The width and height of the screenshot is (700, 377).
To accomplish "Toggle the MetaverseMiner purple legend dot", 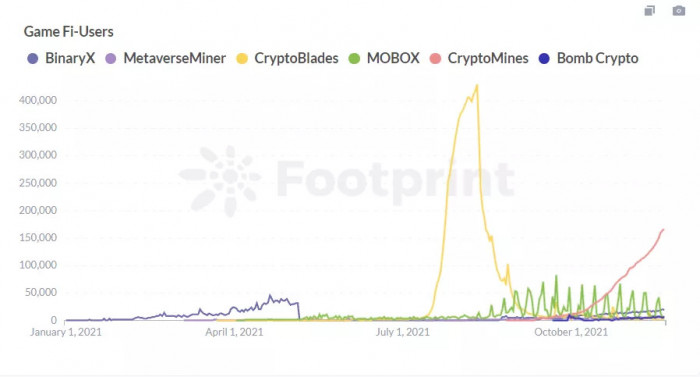I will (111, 59).
